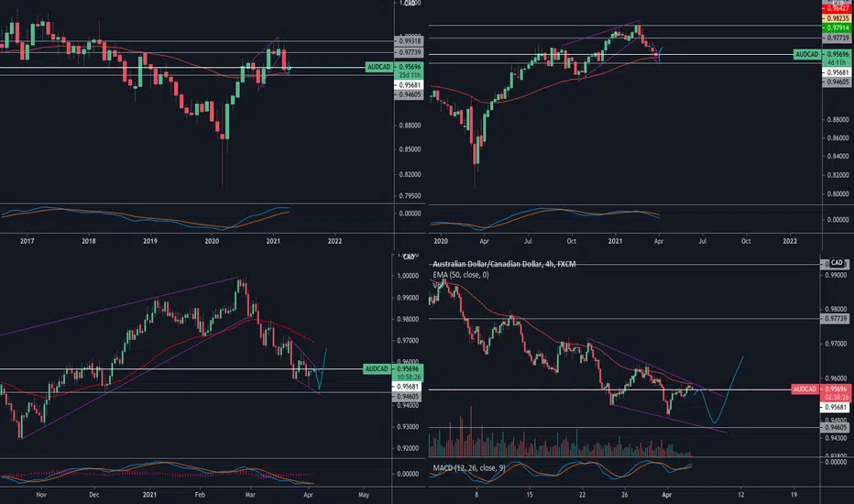Select the red AUDCAD symbol label
The image size is (854, 504).
click(x=805, y=389)
